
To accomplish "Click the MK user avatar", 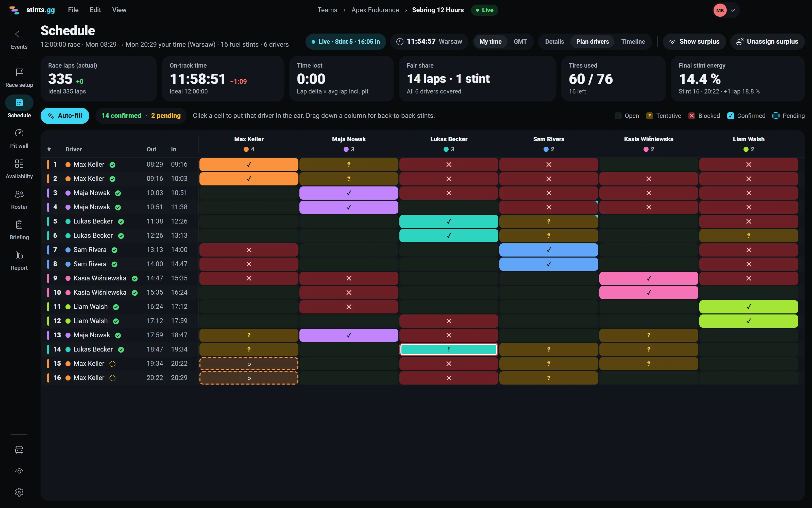I will click(x=720, y=10).
